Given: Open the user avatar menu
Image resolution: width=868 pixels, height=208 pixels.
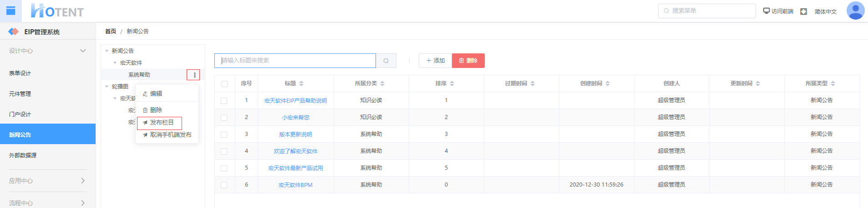Looking at the screenshot, I should [x=855, y=11].
